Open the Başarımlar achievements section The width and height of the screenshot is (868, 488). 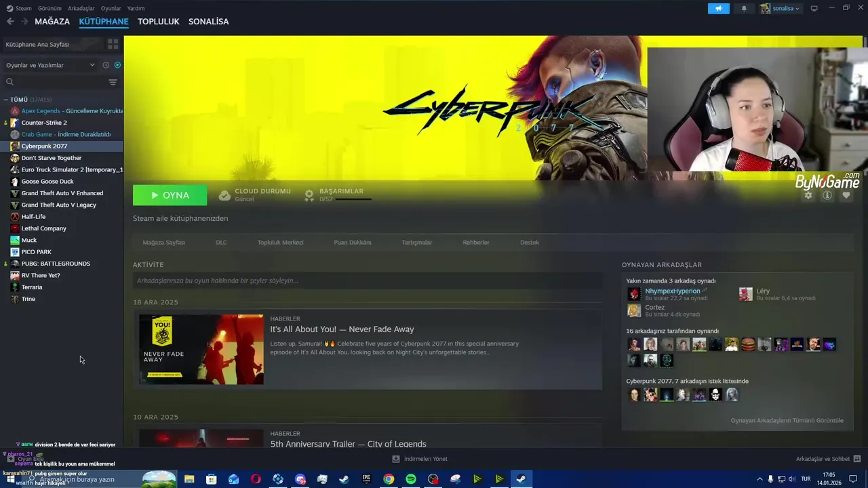[337, 195]
